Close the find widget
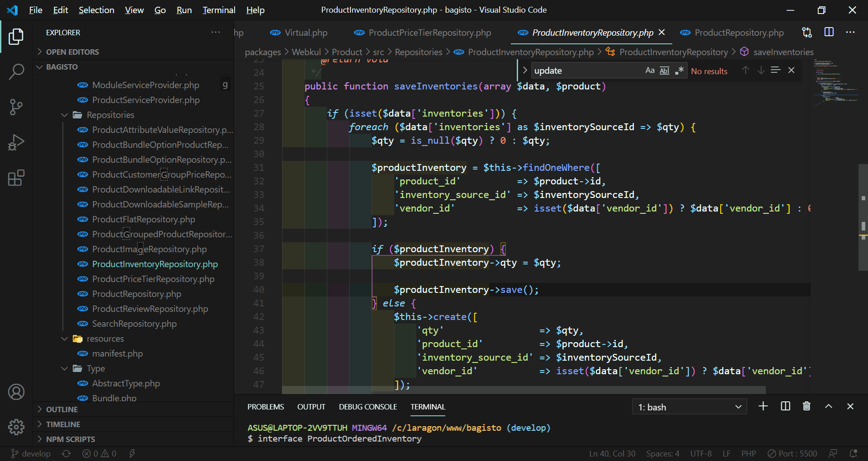868x461 pixels. tap(791, 70)
